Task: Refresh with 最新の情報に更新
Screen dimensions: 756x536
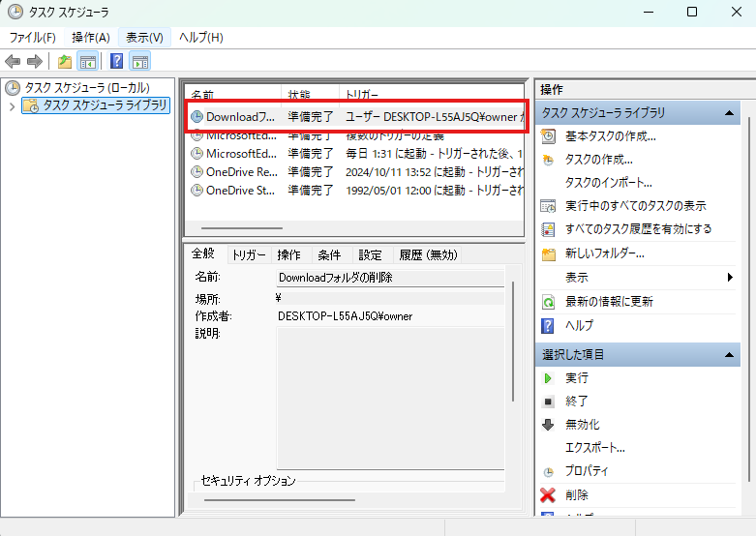Action: click(x=609, y=302)
